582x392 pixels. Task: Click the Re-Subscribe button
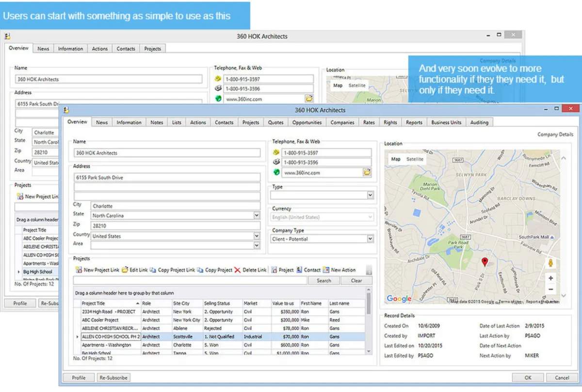click(113, 377)
